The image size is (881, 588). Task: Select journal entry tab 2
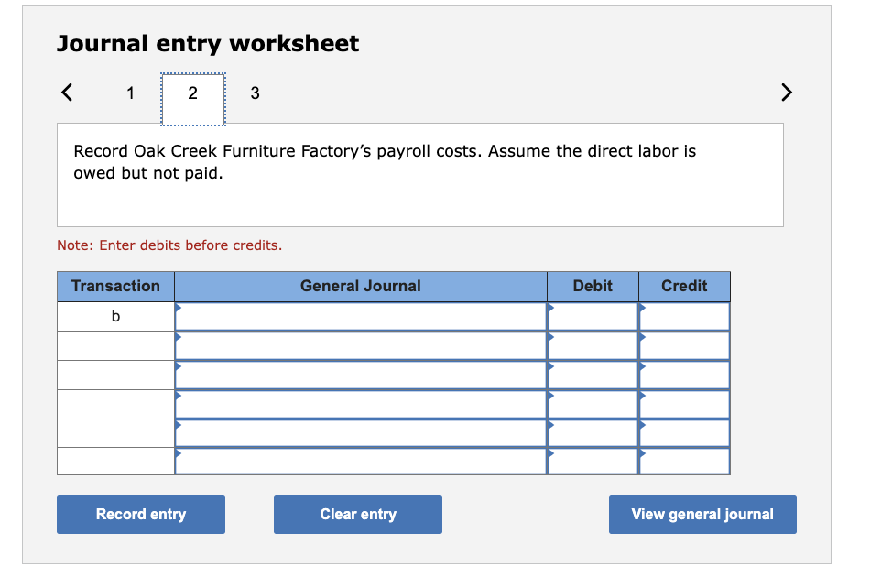pyautogui.click(x=192, y=99)
